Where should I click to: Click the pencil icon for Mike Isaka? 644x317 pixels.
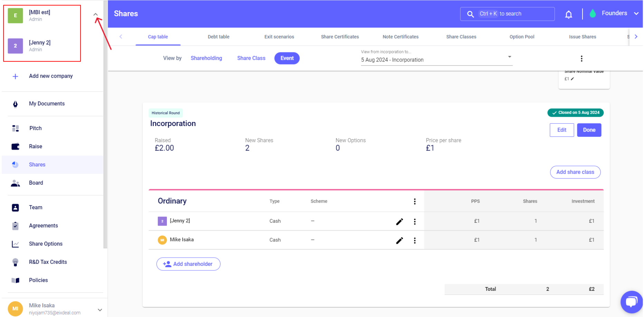click(x=399, y=240)
